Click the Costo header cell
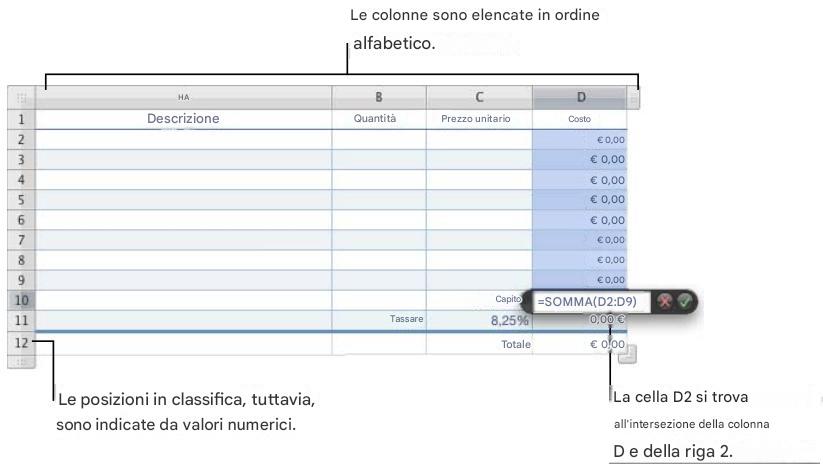 (x=579, y=119)
